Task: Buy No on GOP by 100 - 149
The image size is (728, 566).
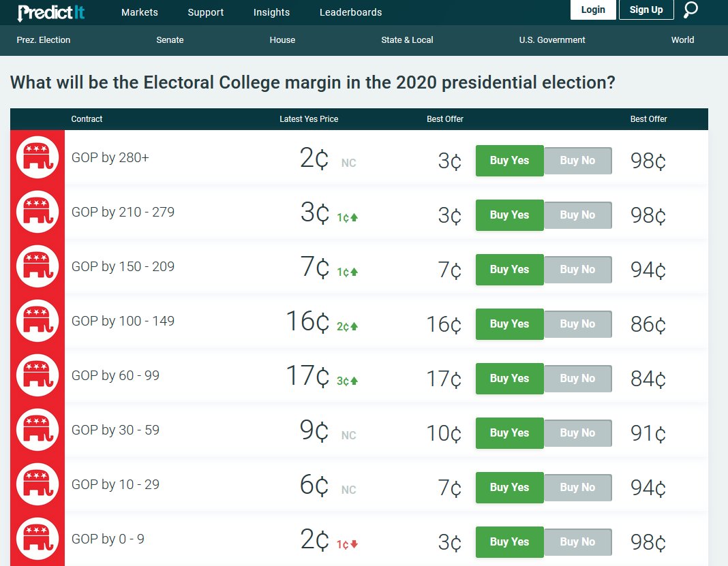Action: (577, 324)
